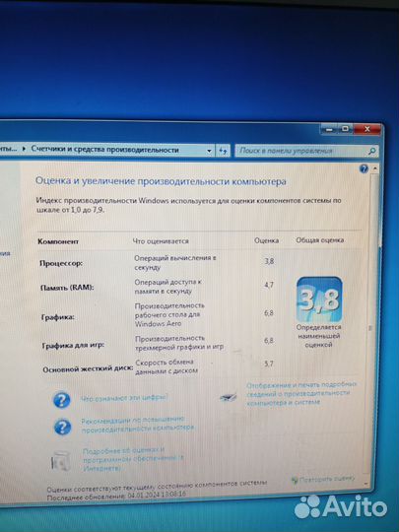
Task: Click the software box icon beside 'Подробнее об оценках'
Action: (60, 461)
